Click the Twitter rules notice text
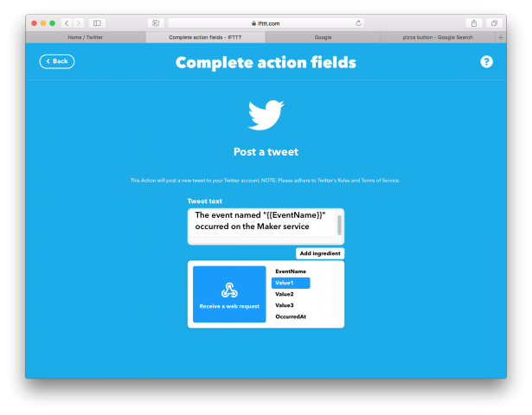 [266, 181]
